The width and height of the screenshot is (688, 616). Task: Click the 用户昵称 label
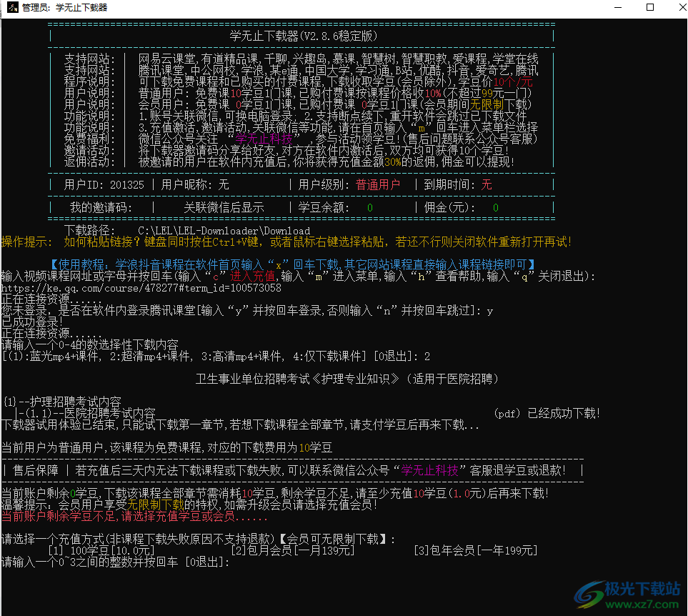click(x=186, y=184)
